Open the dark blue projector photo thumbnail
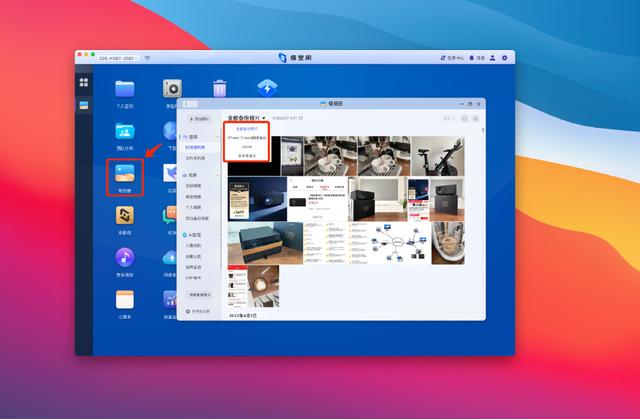The width and height of the screenshot is (640, 419). click(x=257, y=198)
